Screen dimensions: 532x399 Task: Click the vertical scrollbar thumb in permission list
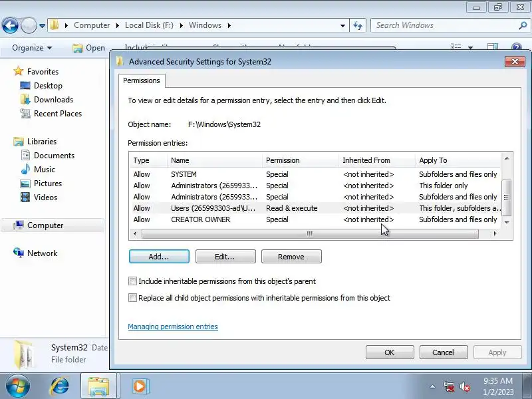coord(506,198)
